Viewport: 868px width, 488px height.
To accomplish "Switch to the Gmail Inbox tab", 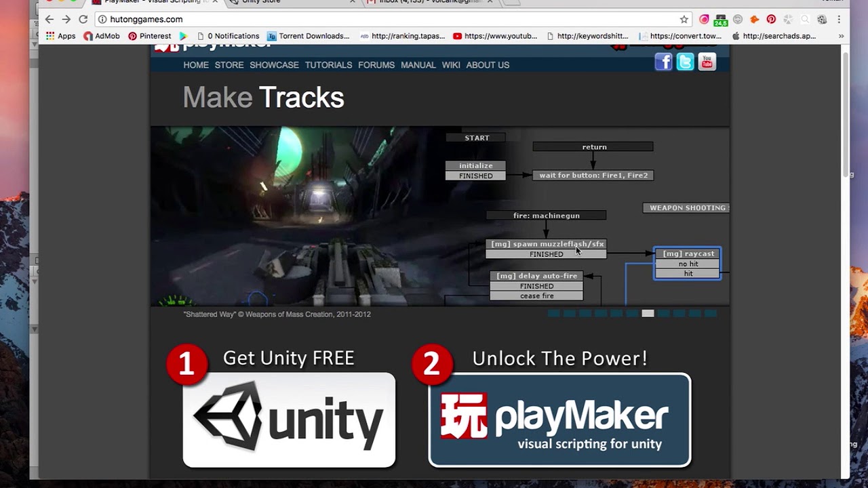I will coord(427,2).
